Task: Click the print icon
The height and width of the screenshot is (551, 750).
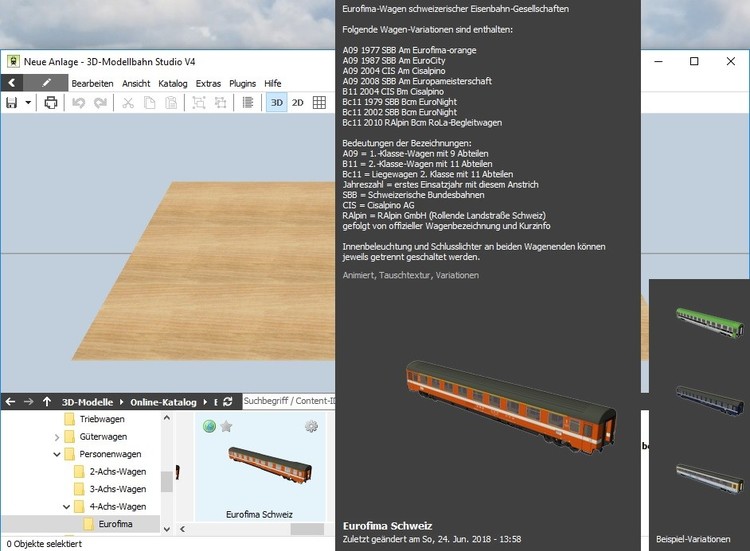Action: click(51, 102)
